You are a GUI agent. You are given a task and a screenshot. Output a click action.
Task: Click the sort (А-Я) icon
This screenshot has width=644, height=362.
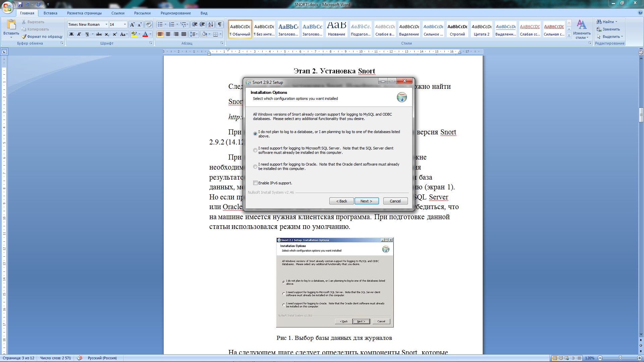pos(211,24)
